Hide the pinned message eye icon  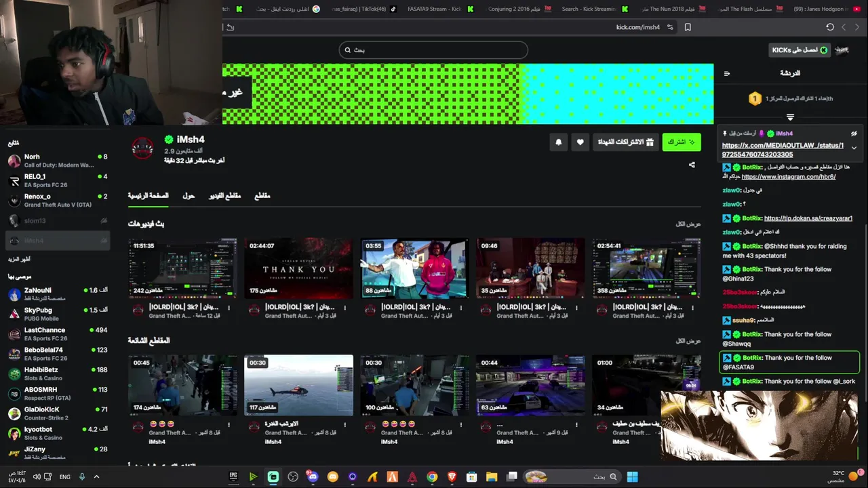[854, 134]
